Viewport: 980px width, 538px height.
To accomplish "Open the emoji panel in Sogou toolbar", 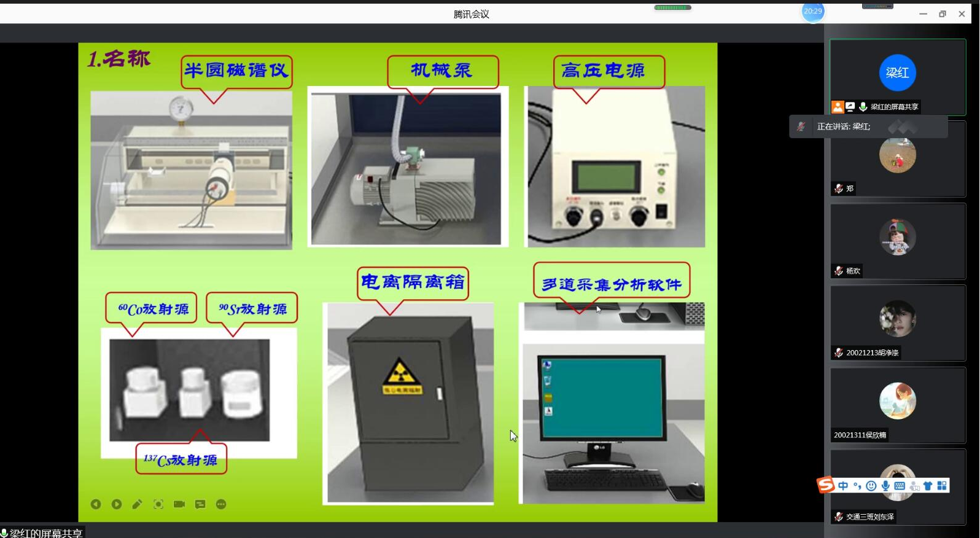I will tap(871, 486).
